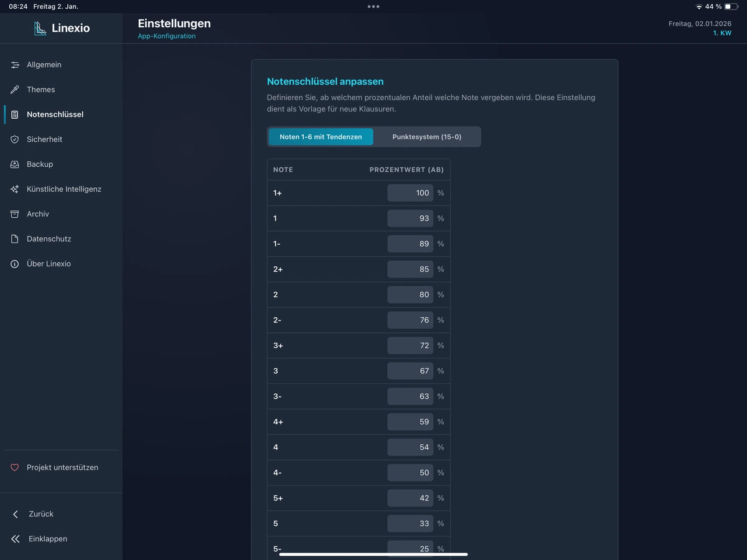Viewport: 747px width, 560px height.
Task: Click the Themes brush icon
Action: (15, 90)
